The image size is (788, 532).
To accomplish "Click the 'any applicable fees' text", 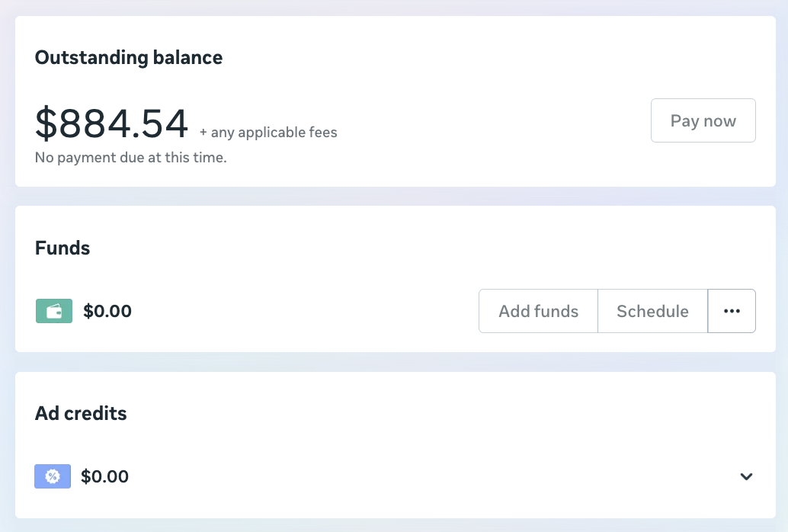I will coord(267,132).
